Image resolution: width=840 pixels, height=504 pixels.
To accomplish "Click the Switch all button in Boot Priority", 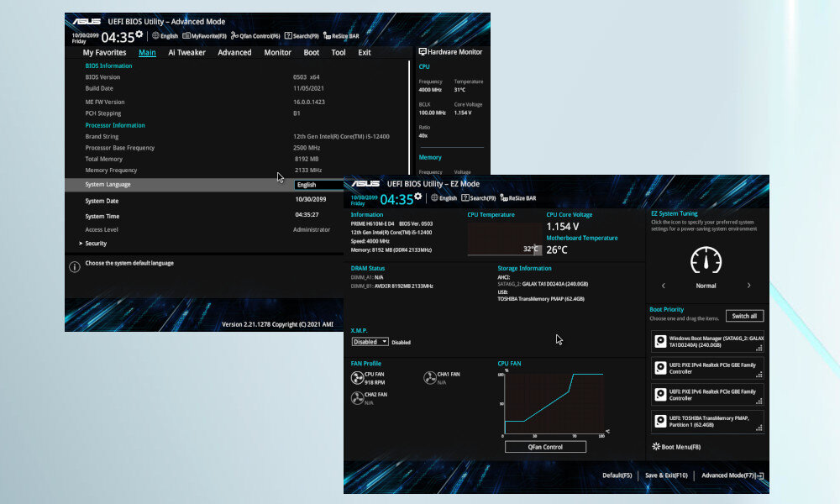I will point(744,316).
